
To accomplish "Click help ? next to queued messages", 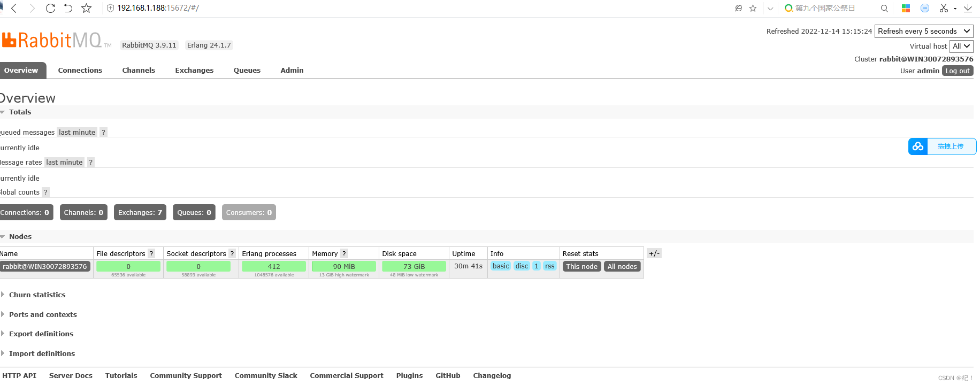I will pos(103,132).
